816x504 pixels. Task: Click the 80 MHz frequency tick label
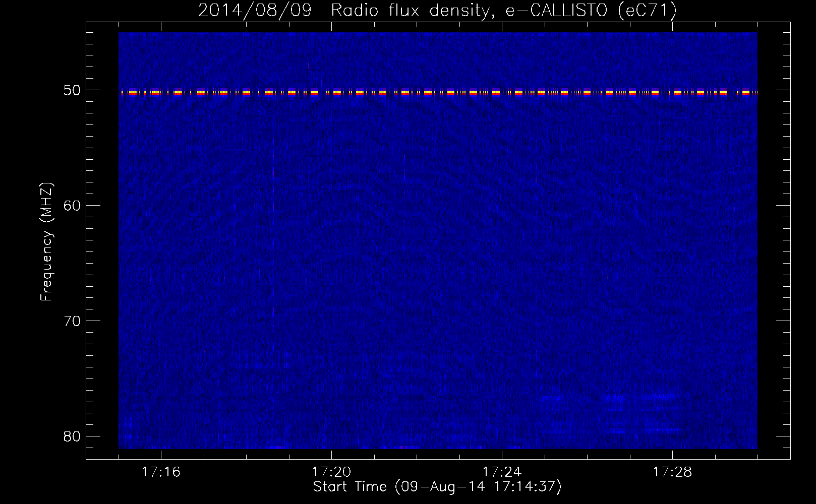point(72,436)
